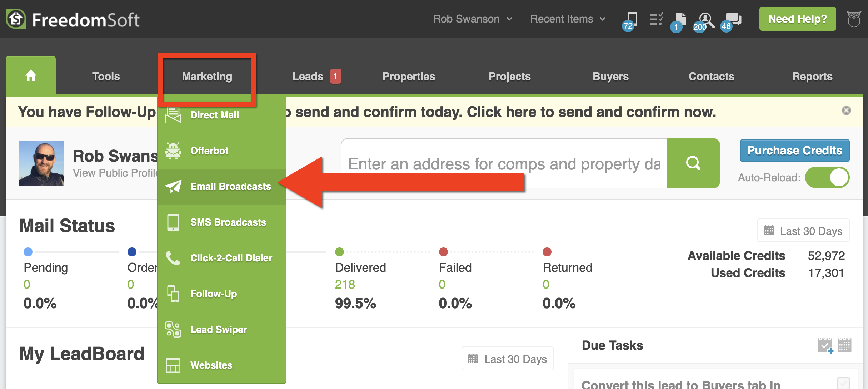Open My LeadBoard Last 30 Days date range
The height and width of the screenshot is (389, 868).
(x=508, y=359)
